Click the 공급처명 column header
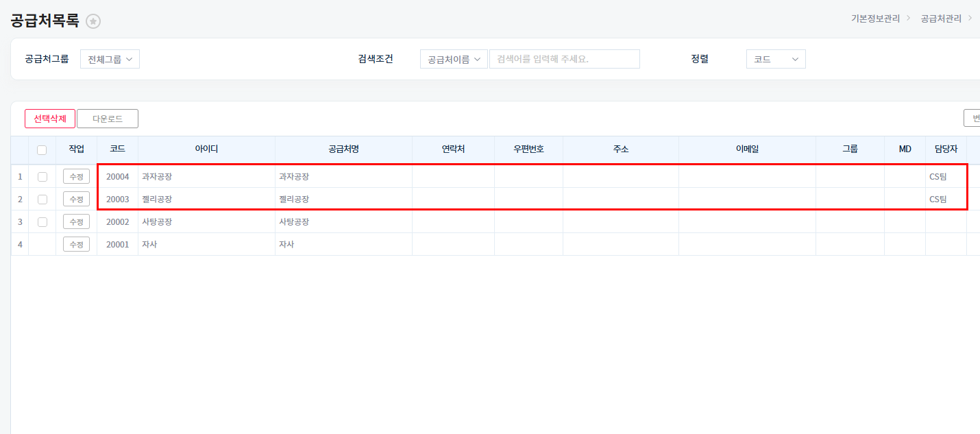 [x=343, y=149]
